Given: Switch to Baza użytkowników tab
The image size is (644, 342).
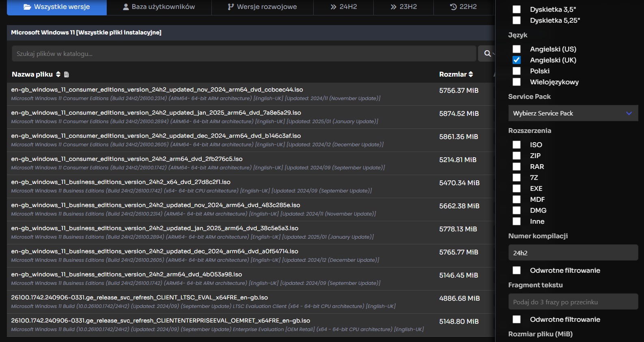Looking at the screenshot, I should click(159, 7).
